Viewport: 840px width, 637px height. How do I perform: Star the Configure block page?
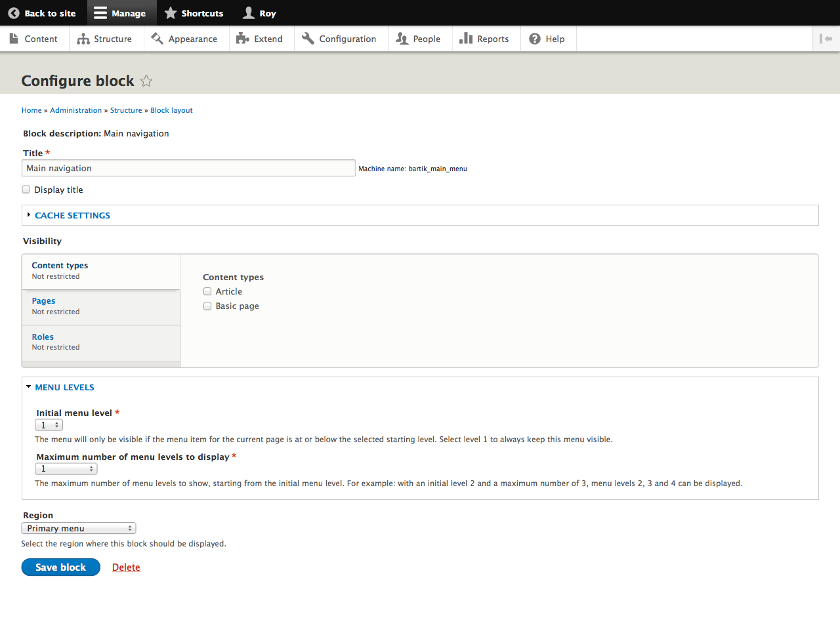coord(146,81)
